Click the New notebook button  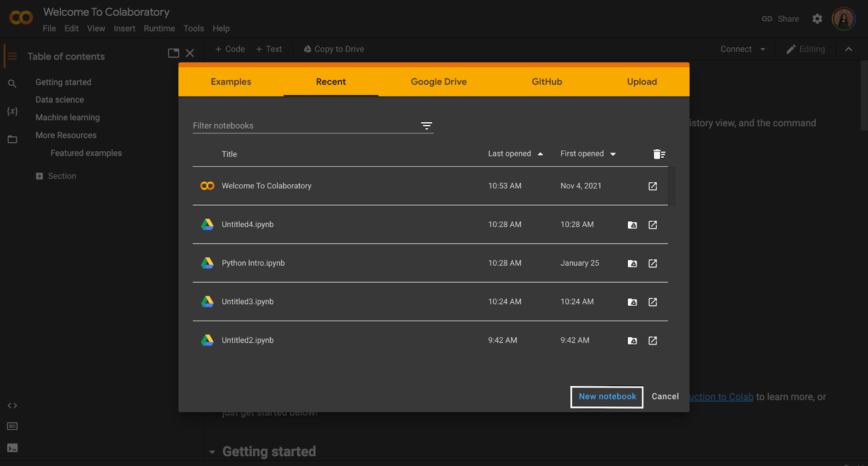click(x=607, y=397)
